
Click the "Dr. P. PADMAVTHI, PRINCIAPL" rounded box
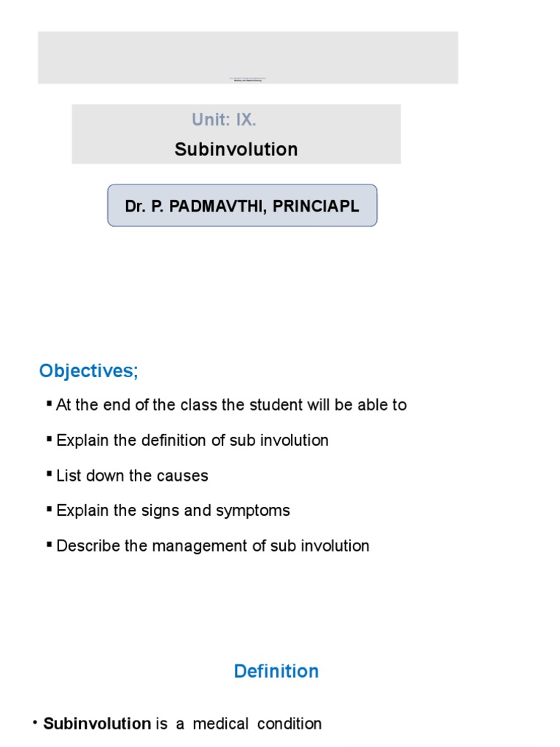click(242, 206)
